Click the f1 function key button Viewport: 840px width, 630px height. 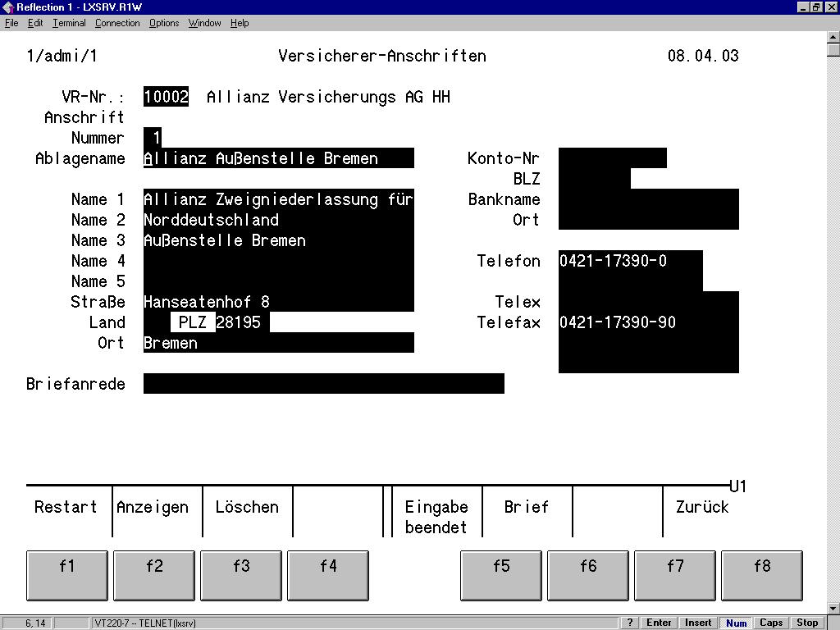67,575
